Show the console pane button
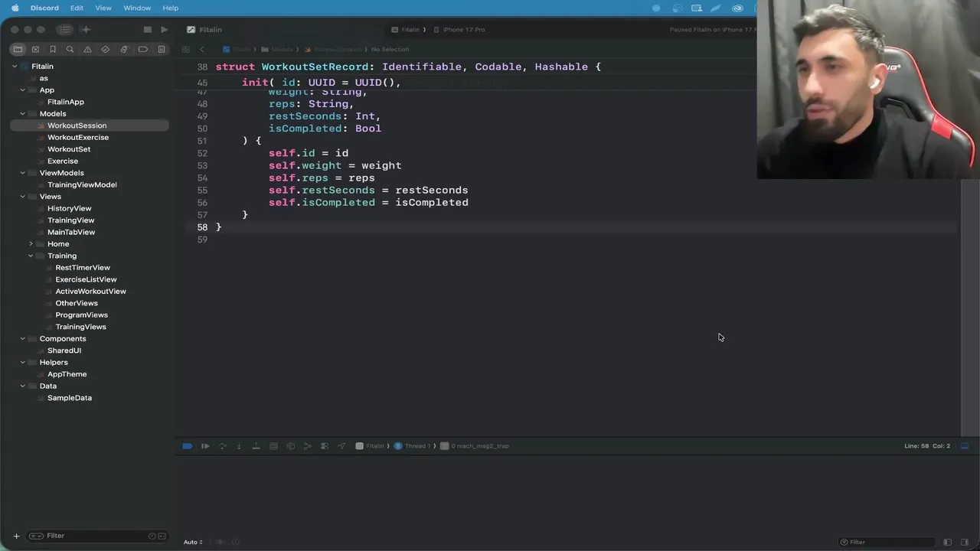This screenshot has width=980, height=551. 965,542
